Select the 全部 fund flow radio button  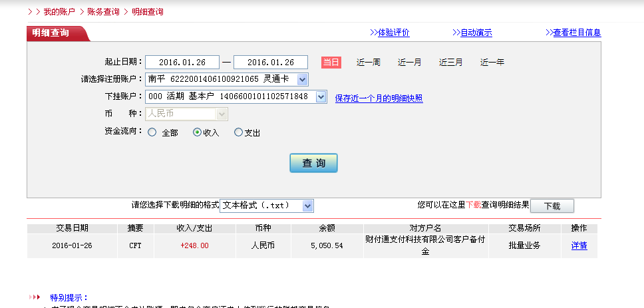click(x=152, y=132)
